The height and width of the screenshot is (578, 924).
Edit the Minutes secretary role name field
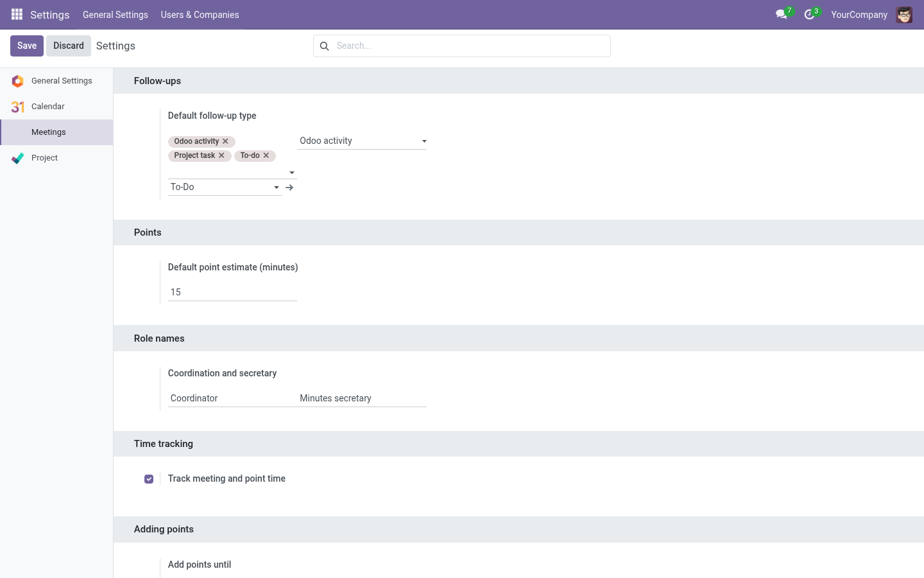362,398
